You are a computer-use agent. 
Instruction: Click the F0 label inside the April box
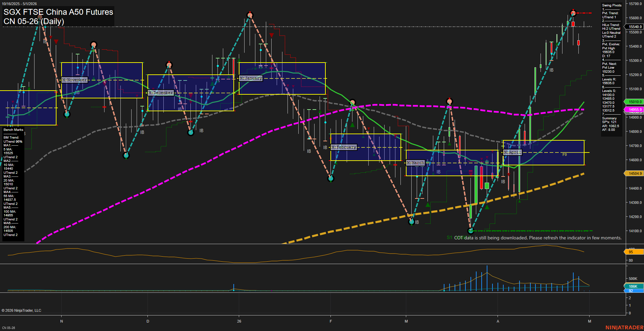tap(565, 155)
